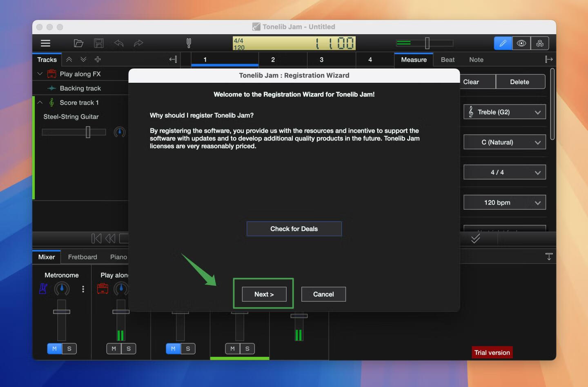Viewport: 588px width, 387px height.
Task: Jump to start with skip-back transport button
Action: tap(96, 238)
